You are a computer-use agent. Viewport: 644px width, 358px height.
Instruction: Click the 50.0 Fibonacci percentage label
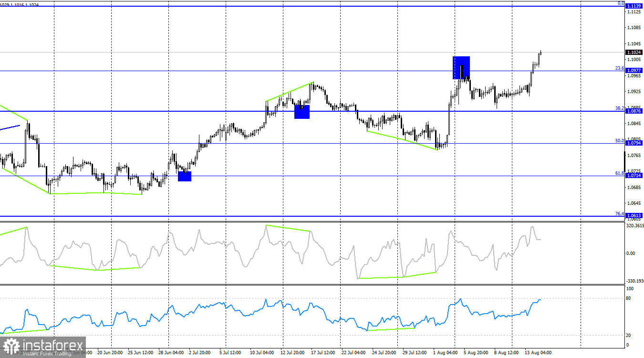coord(620,141)
